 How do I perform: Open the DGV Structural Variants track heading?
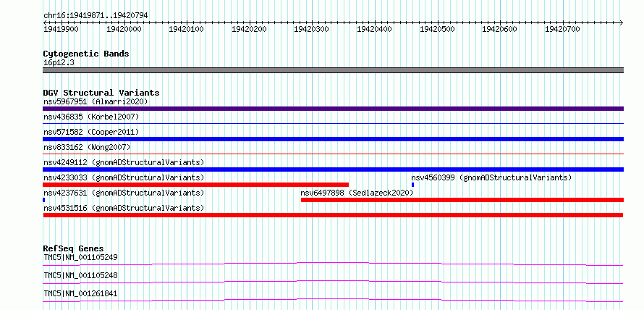click(x=101, y=93)
